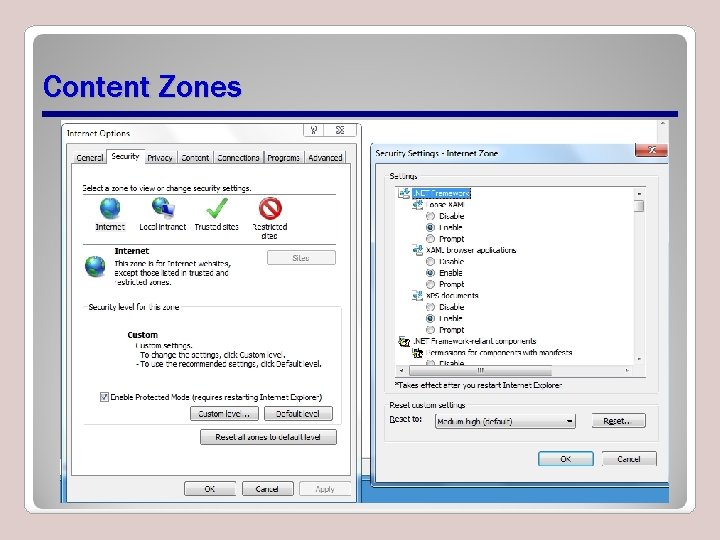Click the horizontal scroll right arrow in settings
Screen dimensions: 720x540
click(627, 370)
